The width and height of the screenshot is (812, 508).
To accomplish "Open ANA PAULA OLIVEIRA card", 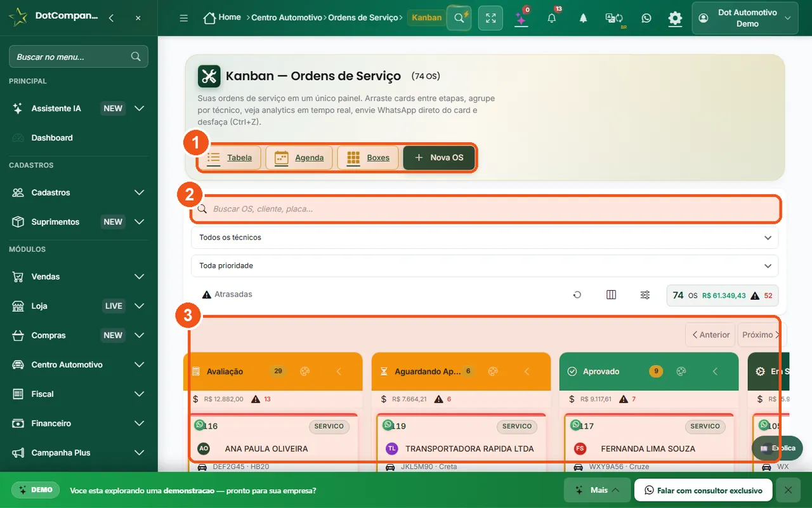I will click(266, 448).
